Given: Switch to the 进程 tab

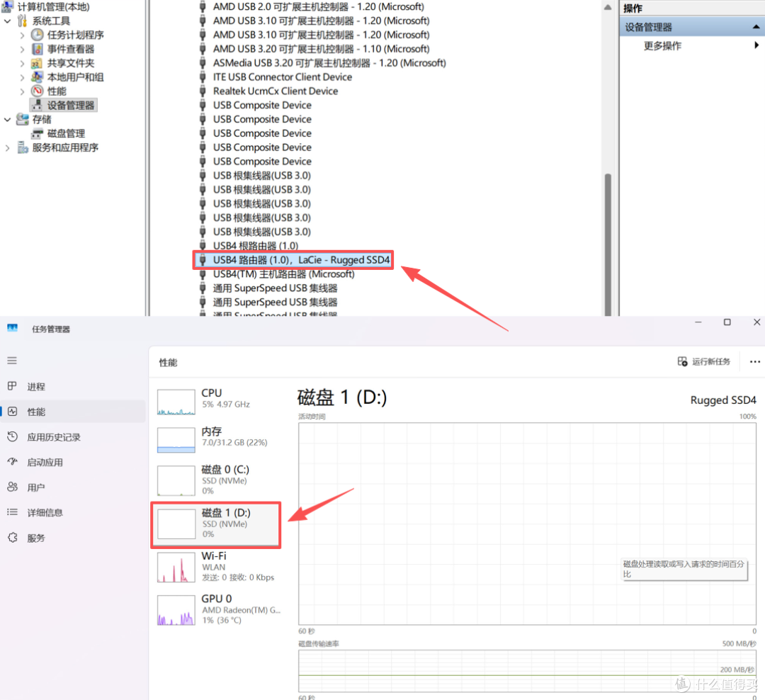Looking at the screenshot, I should [73, 387].
